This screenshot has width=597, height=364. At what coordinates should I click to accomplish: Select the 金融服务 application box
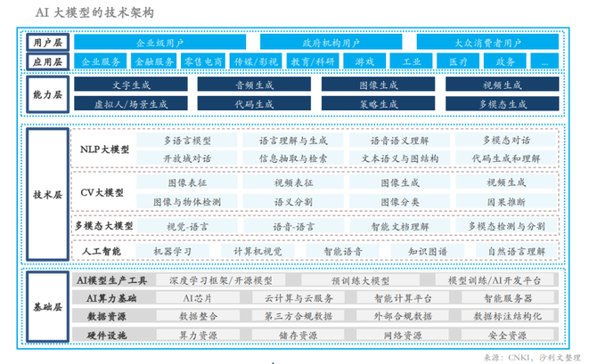[x=153, y=61]
